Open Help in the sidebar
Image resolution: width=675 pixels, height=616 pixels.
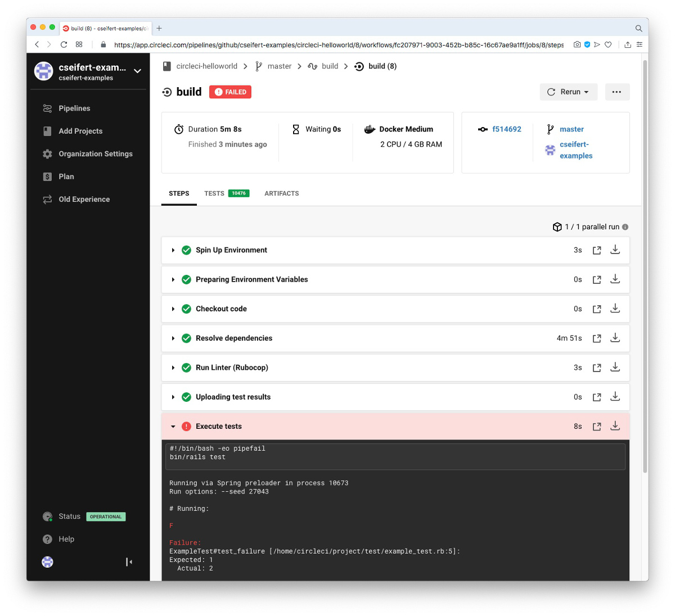click(66, 539)
